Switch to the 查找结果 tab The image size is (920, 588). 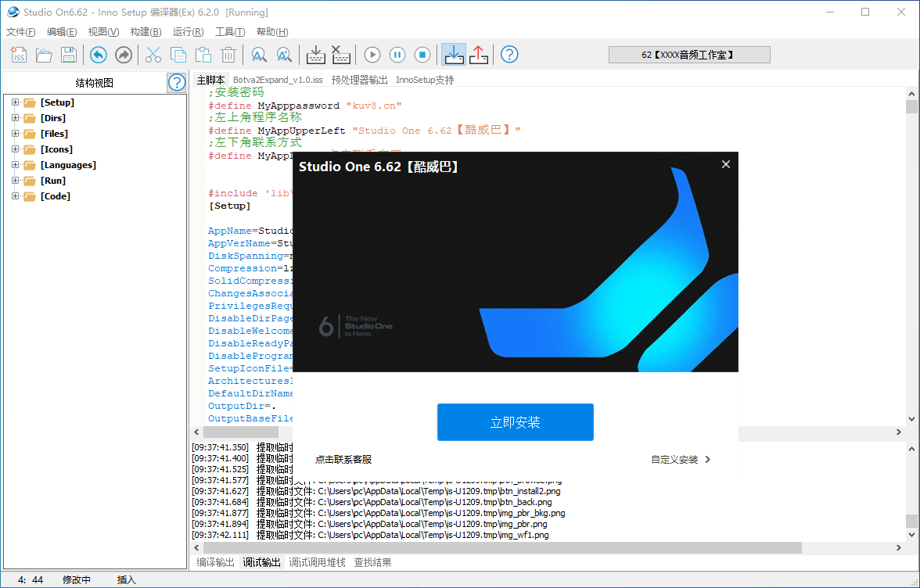(x=372, y=562)
